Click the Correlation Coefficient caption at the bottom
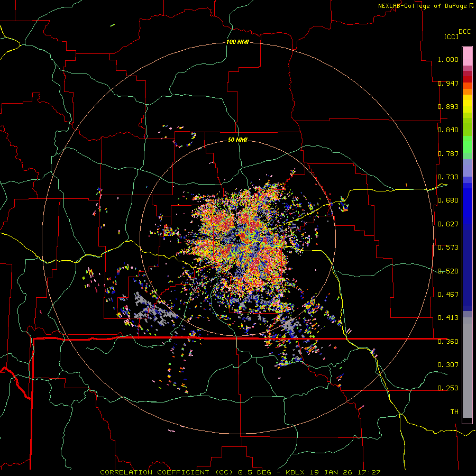The width and height of the screenshot is (476, 476). tap(240, 472)
